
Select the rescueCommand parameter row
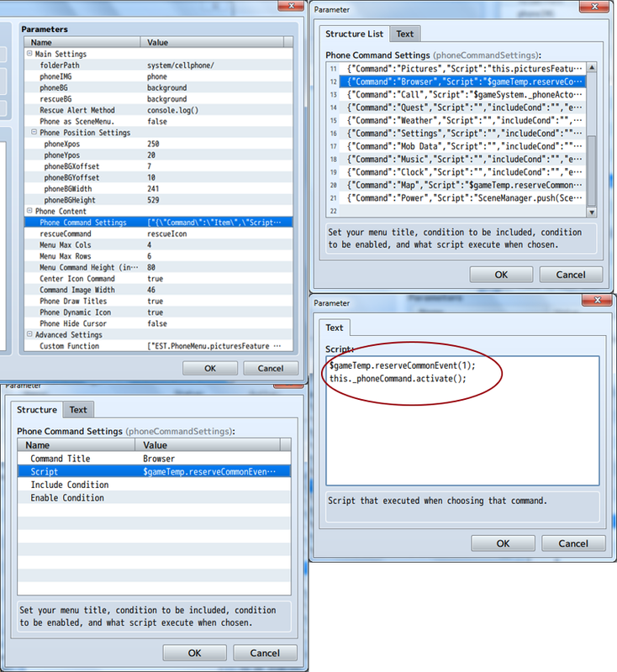coord(159,234)
